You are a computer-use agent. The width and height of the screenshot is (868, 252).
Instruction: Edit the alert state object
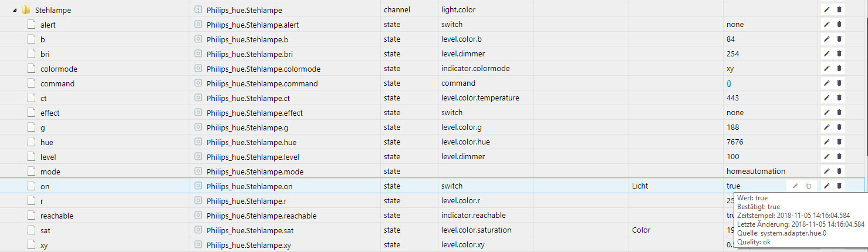[826, 25]
